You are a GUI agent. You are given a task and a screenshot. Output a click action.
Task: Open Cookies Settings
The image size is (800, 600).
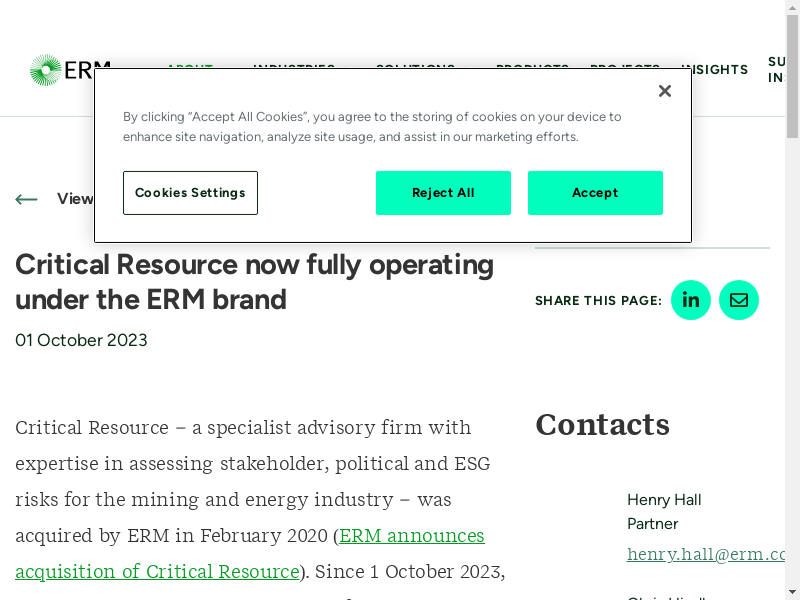pos(190,193)
